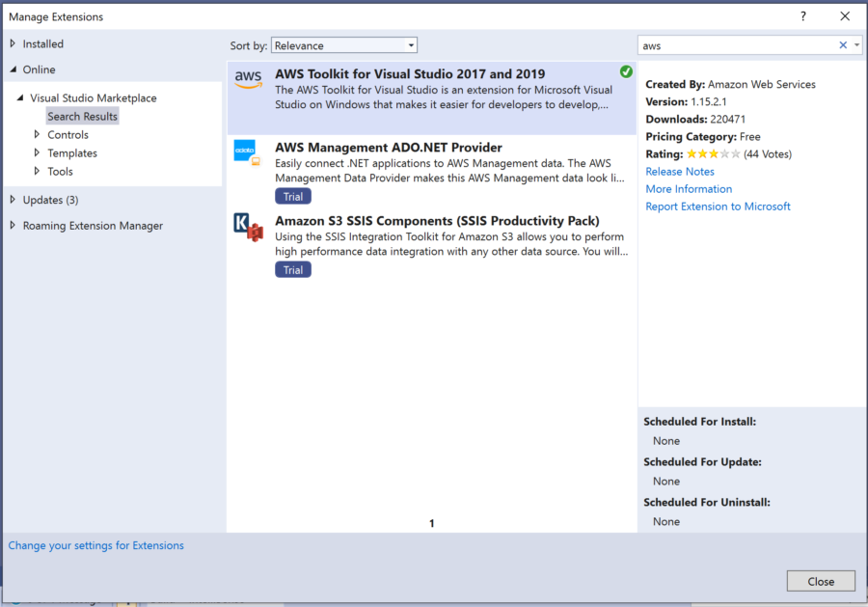This screenshot has width=868, height=607.
Task: Select Roaming Extension Manager tree item
Action: [x=93, y=226]
